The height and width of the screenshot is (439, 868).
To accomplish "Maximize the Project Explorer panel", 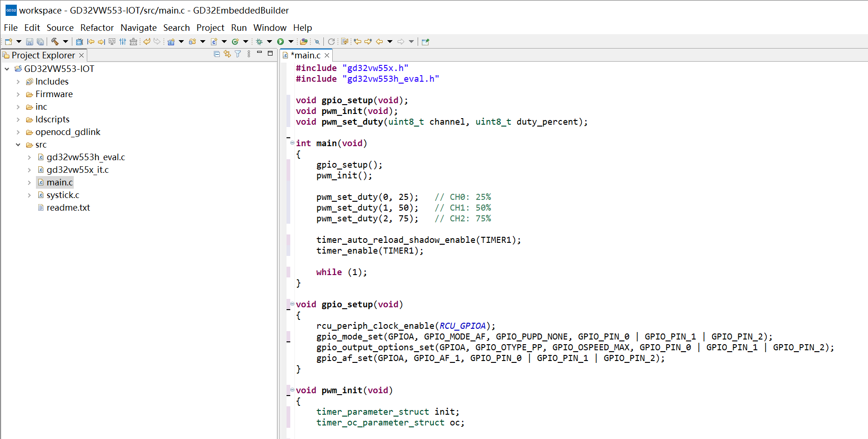I will [270, 53].
